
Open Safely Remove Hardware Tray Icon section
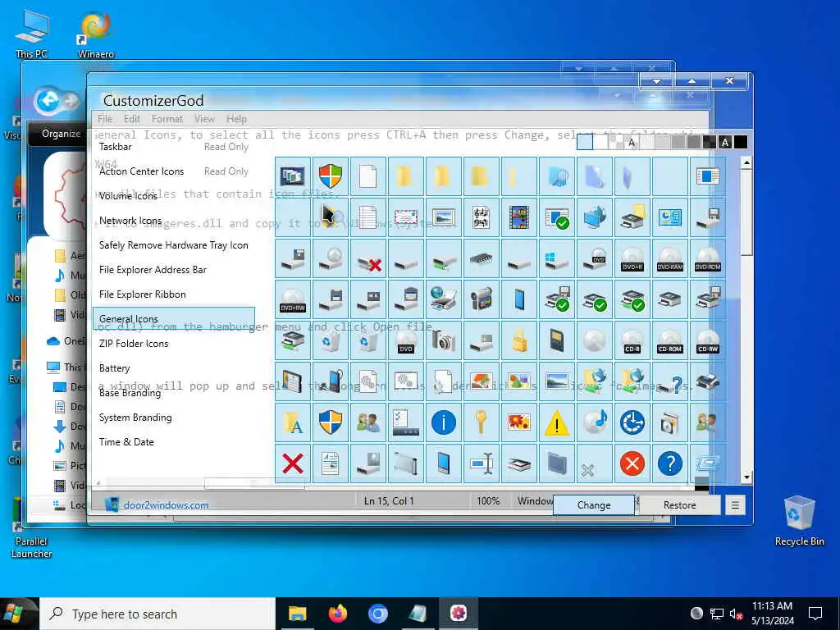pyautogui.click(x=174, y=245)
